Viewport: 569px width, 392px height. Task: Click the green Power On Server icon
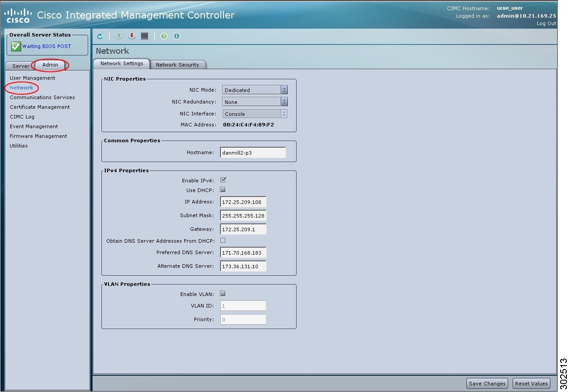tap(119, 37)
